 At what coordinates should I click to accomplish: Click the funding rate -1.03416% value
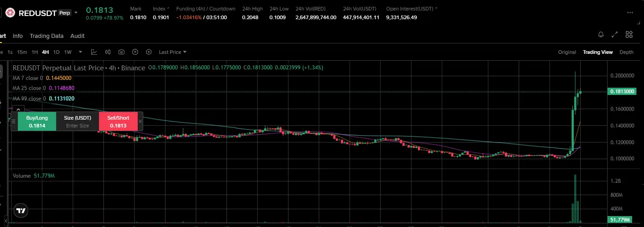(189, 17)
